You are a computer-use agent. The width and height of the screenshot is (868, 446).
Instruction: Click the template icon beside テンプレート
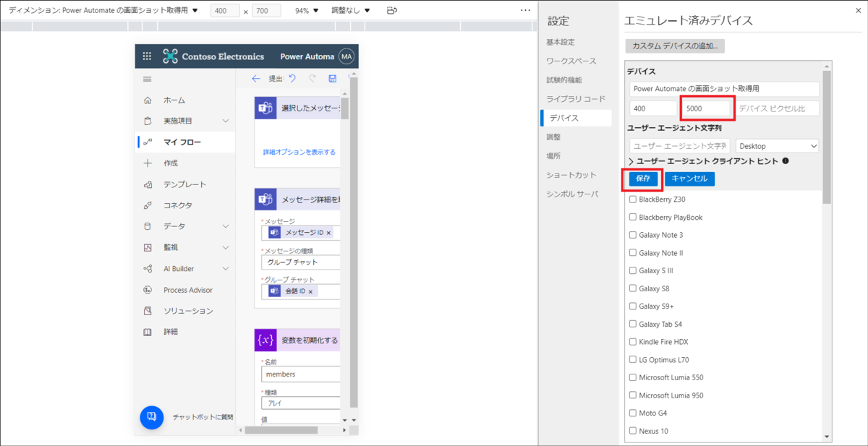click(148, 184)
